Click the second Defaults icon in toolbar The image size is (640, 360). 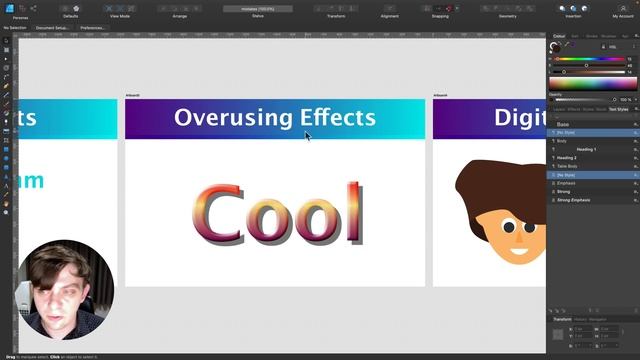pyautogui.click(x=76, y=8)
